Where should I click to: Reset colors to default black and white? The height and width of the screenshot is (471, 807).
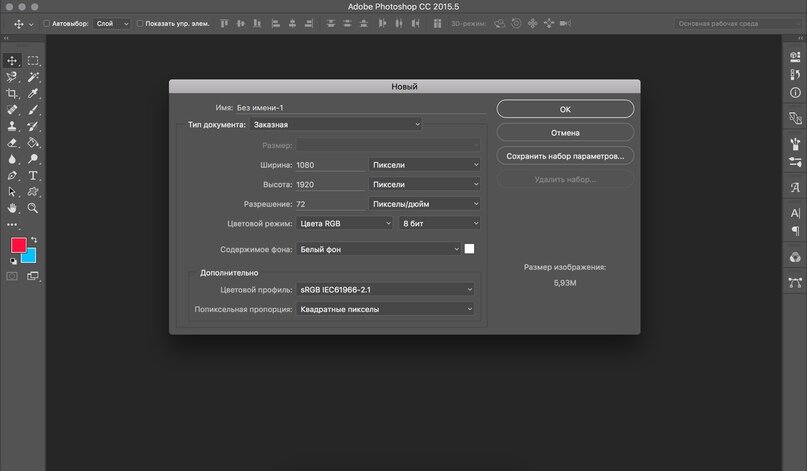tap(13, 261)
